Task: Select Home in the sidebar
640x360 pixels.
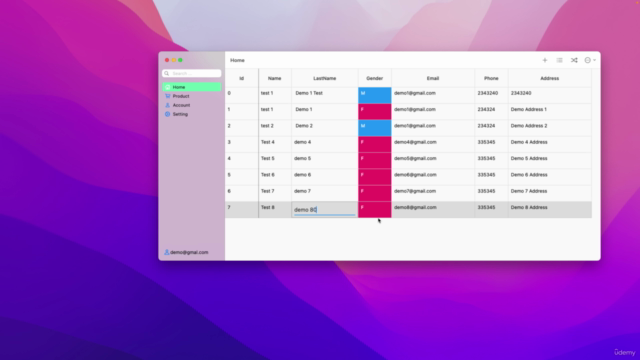Action: pyautogui.click(x=191, y=87)
